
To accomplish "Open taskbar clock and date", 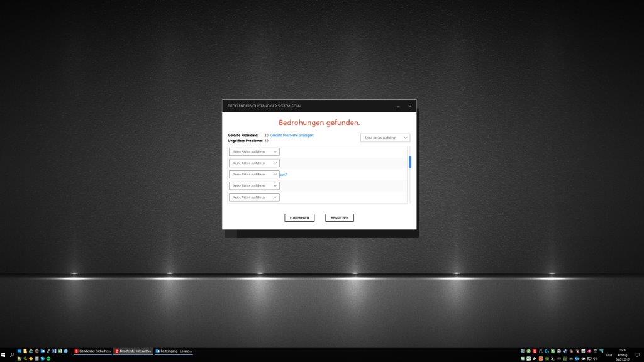I will [x=623, y=355].
